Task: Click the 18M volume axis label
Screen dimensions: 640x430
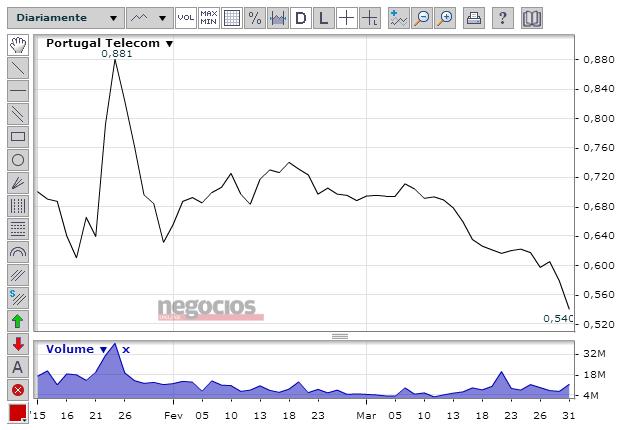Action: click(594, 375)
